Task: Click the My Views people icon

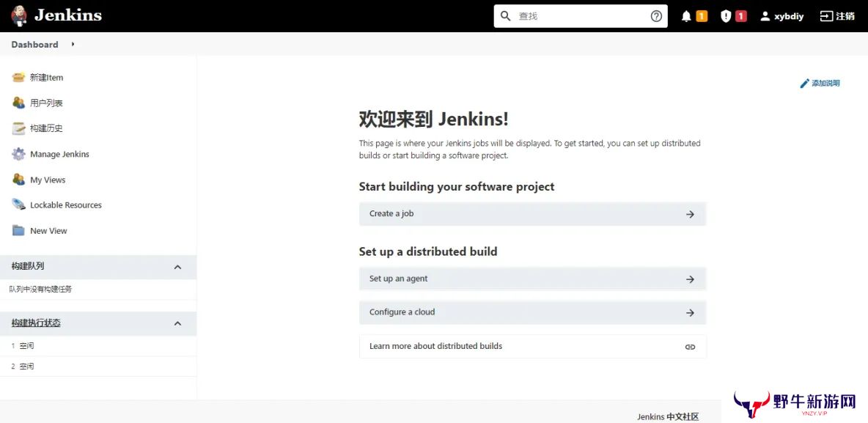Action: (x=19, y=180)
